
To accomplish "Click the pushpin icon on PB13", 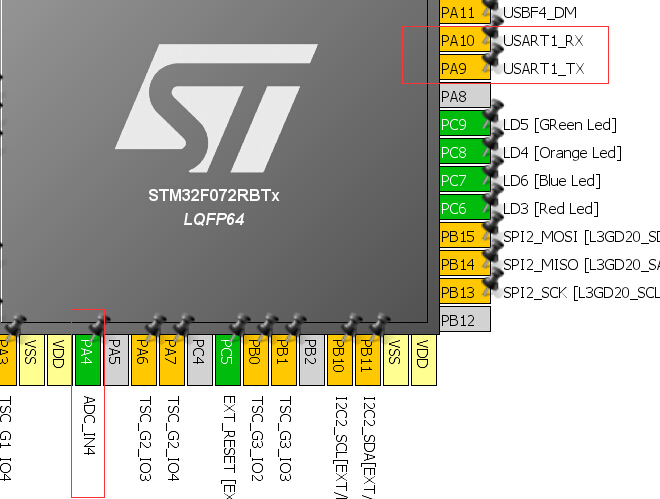I will tap(491, 281).
